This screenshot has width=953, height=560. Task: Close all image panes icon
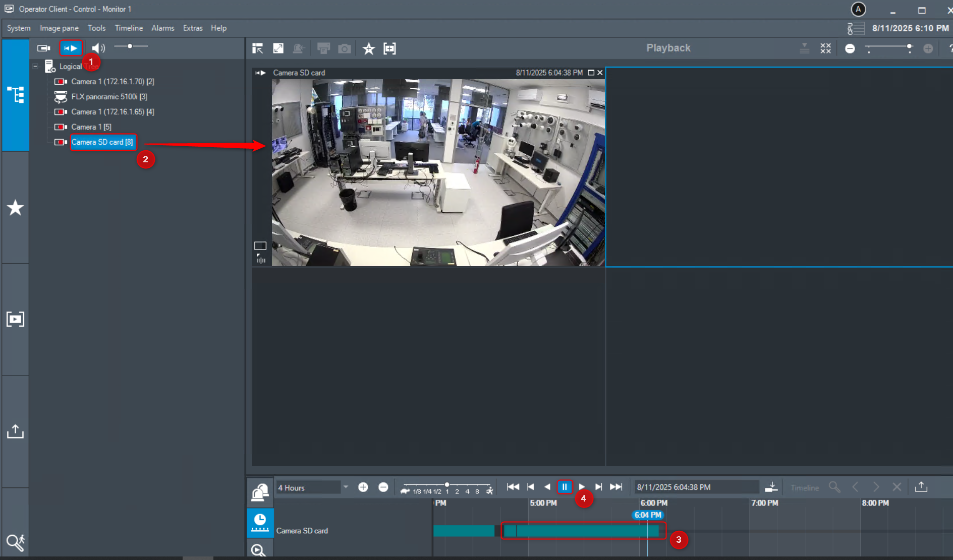click(x=825, y=48)
